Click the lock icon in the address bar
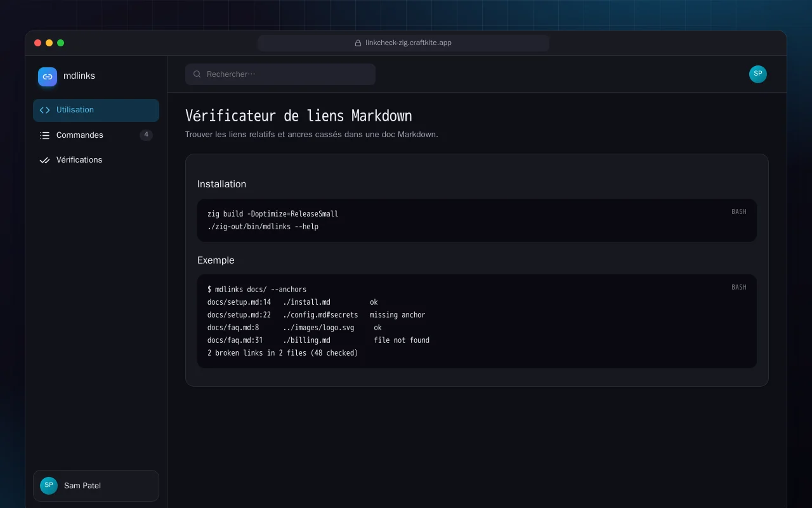The image size is (812, 508). [x=358, y=43]
